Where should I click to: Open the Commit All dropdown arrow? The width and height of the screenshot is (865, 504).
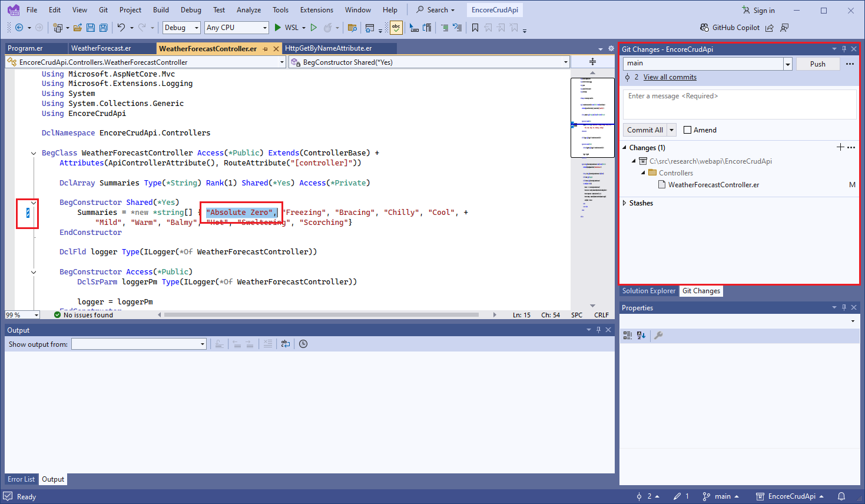coord(671,130)
